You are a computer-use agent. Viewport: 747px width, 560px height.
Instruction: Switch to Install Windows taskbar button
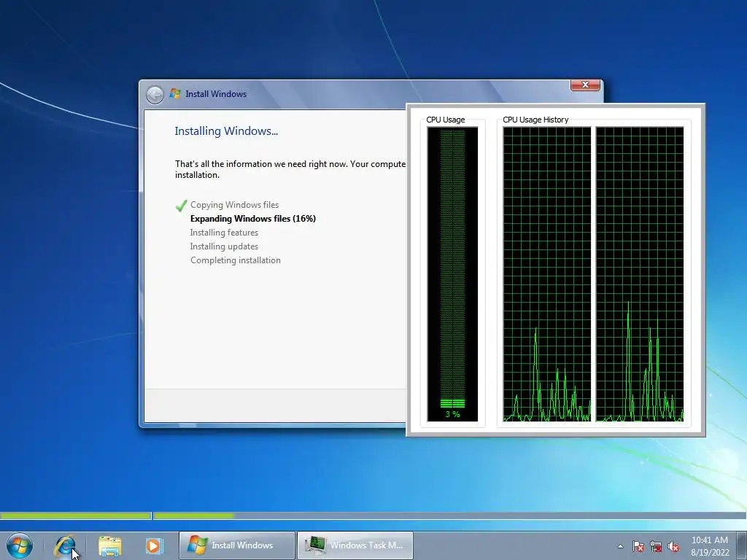click(237, 545)
